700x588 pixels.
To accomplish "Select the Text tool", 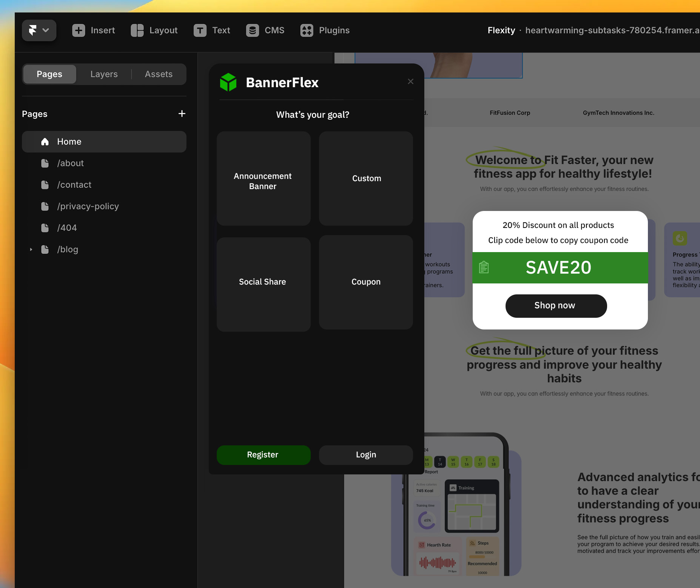I will pyautogui.click(x=212, y=30).
